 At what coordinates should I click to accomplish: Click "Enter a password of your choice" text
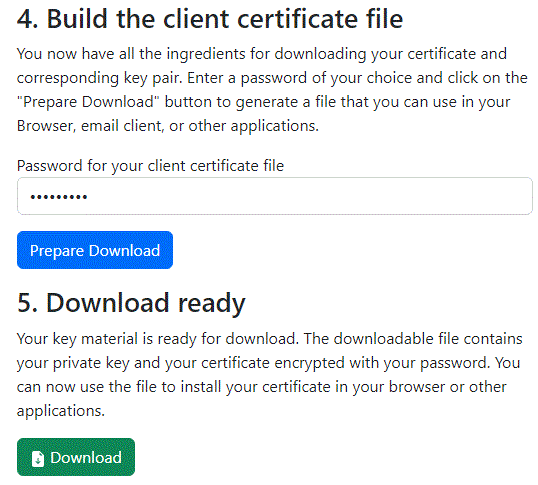pos(300,78)
